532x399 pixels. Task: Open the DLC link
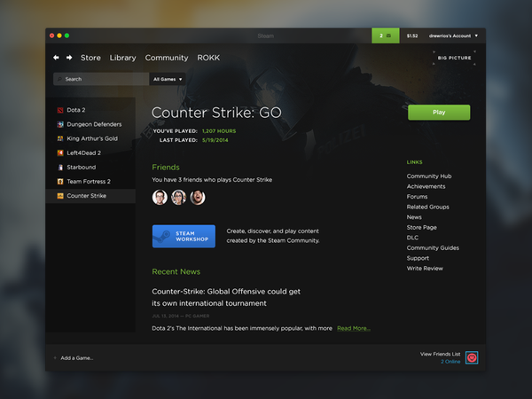(x=412, y=238)
